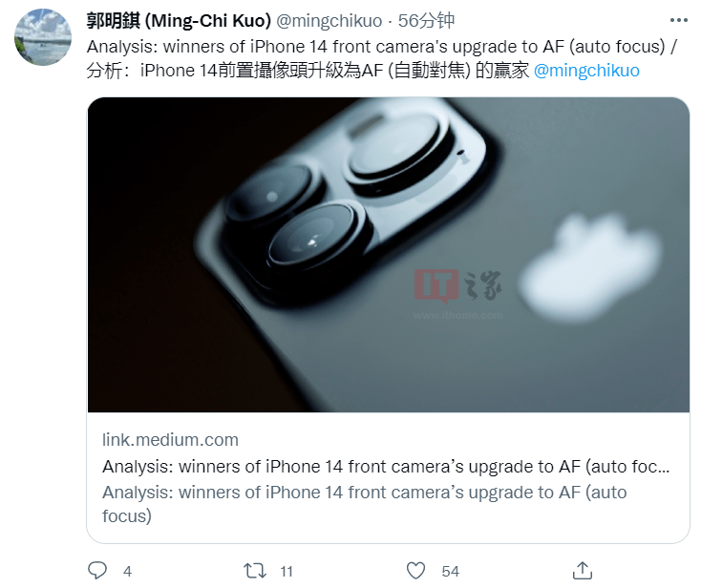Viewport: 701px width, 588px height.
Task: Click the link.medium.com domain text
Action: [170, 440]
